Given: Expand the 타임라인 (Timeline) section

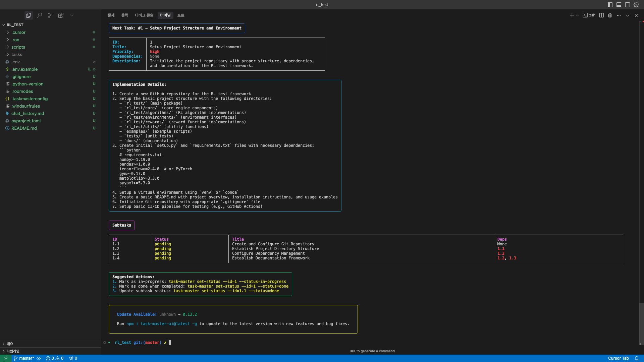Looking at the screenshot, I should coord(50,351).
